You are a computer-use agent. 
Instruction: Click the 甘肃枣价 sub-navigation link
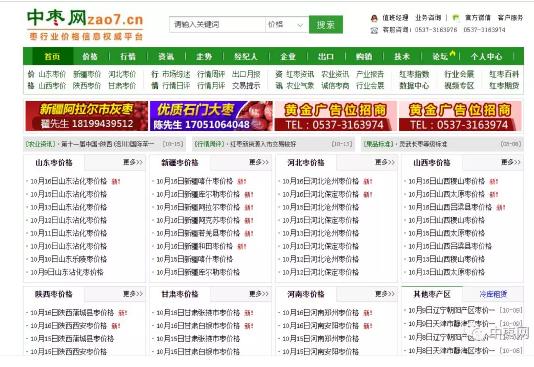pos(122,85)
